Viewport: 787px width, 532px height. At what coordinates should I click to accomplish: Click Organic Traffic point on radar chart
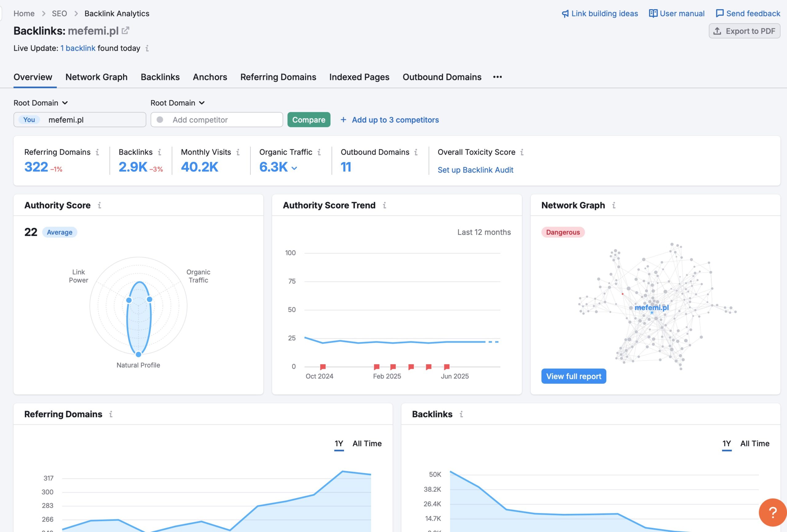click(149, 299)
